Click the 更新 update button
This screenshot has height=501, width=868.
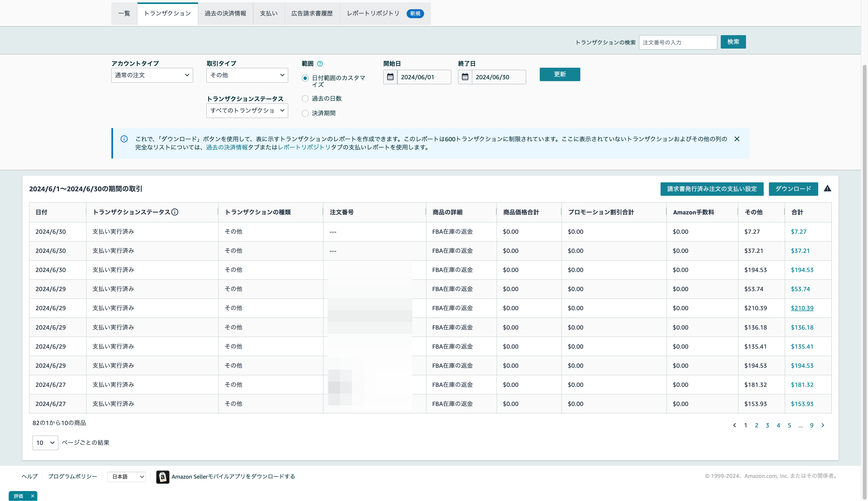click(560, 74)
